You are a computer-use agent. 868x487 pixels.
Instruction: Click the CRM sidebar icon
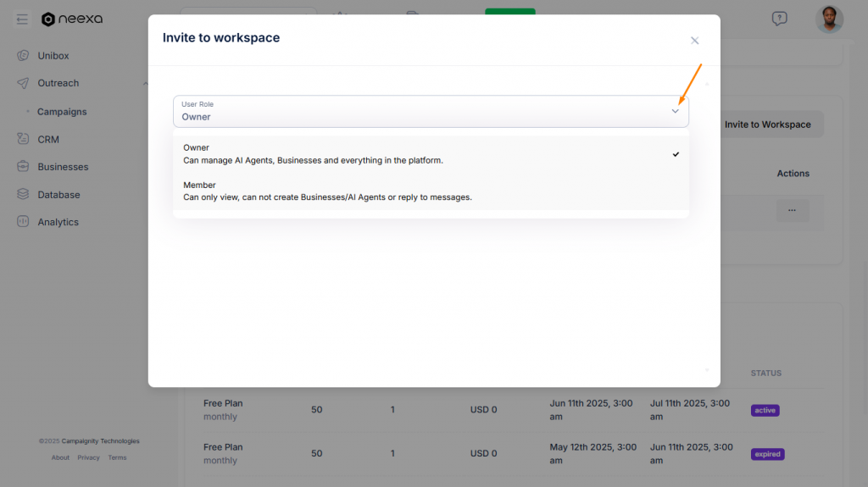[23, 139]
